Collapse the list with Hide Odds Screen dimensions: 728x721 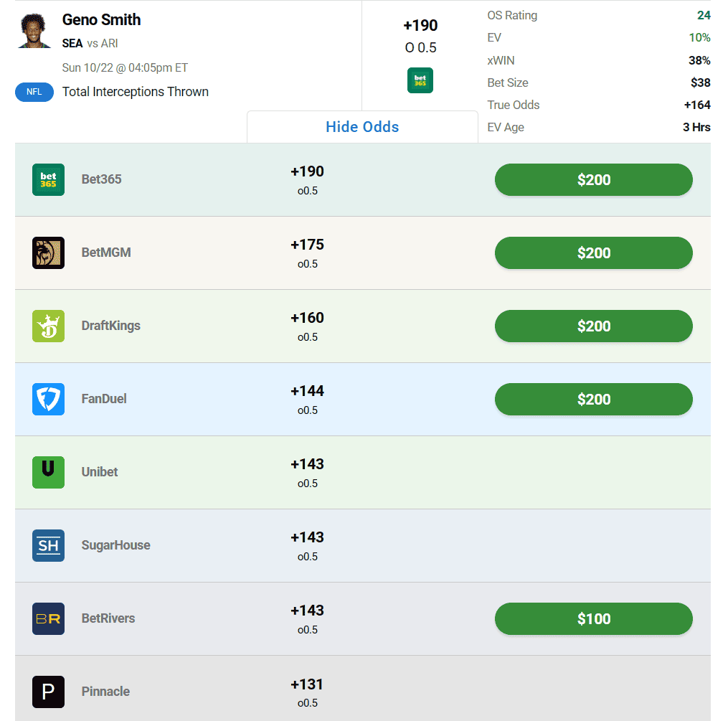click(362, 127)
